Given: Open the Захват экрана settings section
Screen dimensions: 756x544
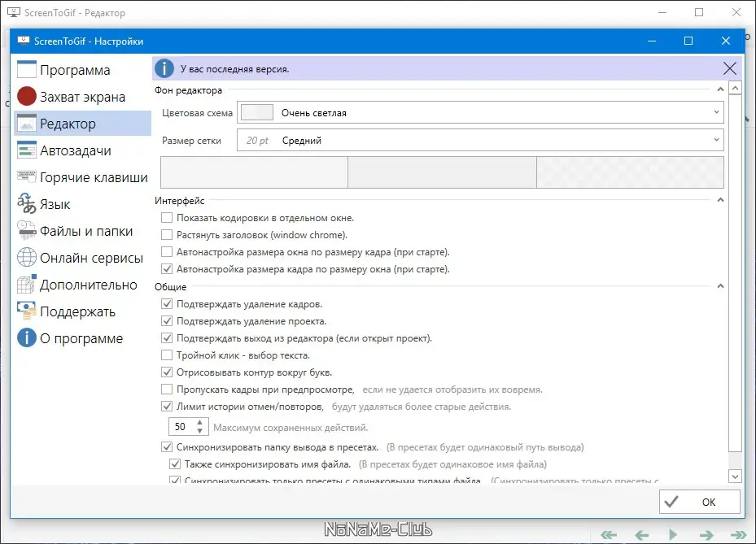Looking at the screenshot, I should pyautogui.click(x=82, y=97).
